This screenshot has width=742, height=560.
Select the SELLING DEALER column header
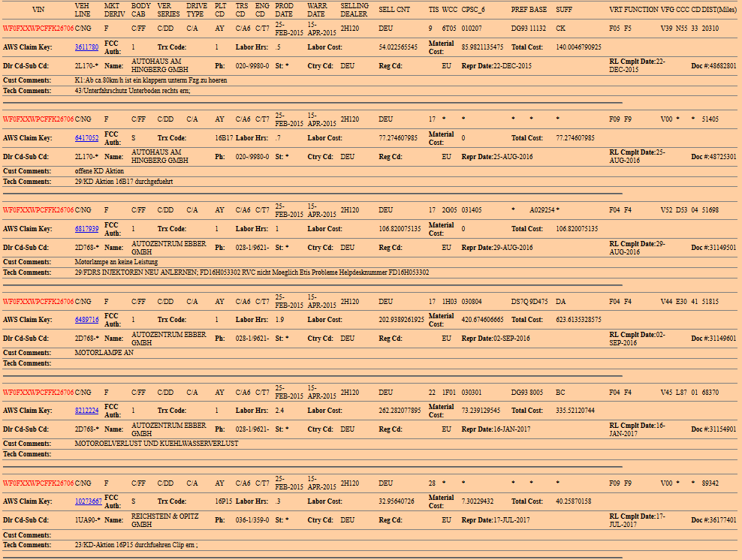click(354, 10)
